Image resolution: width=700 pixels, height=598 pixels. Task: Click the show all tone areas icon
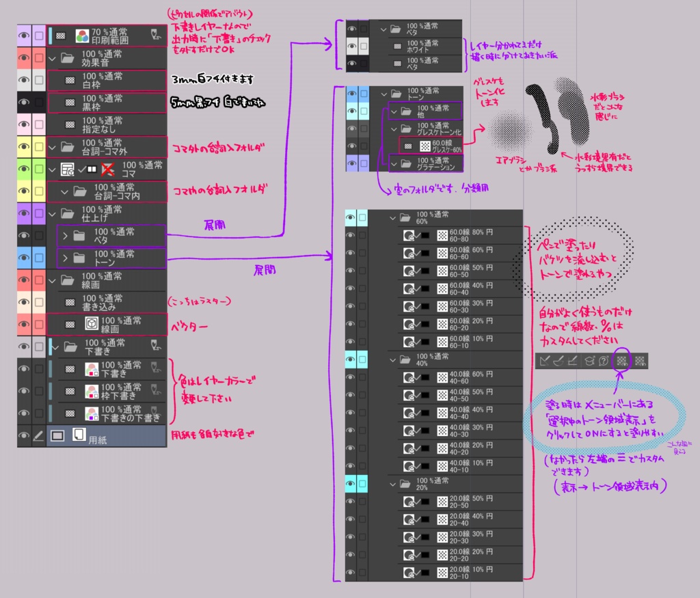640,361
